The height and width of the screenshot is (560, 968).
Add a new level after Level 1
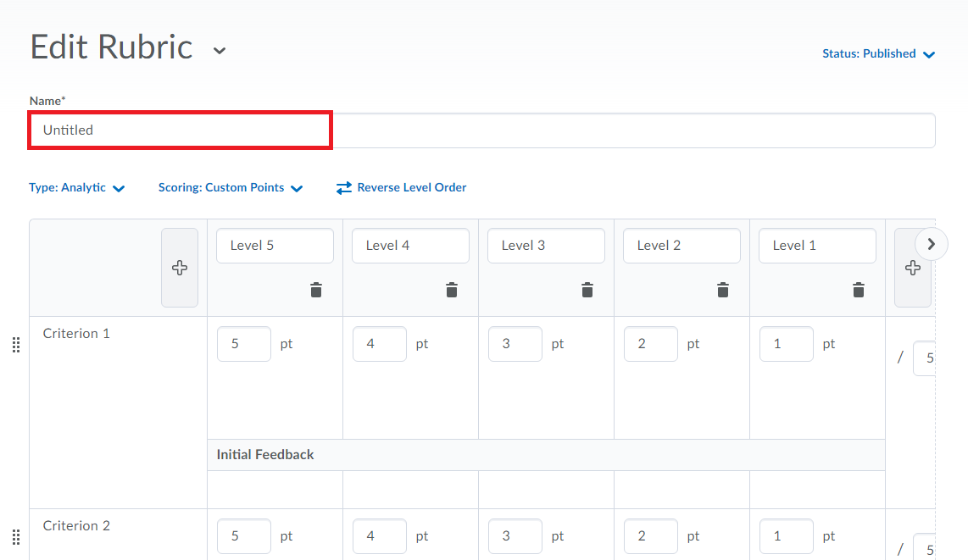tap(912, 268)
